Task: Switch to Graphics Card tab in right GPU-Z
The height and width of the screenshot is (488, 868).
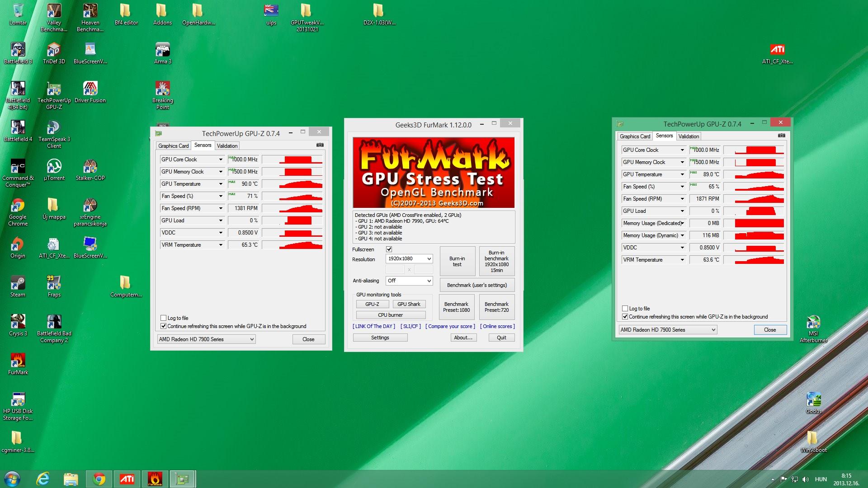Action: (635, 136)
